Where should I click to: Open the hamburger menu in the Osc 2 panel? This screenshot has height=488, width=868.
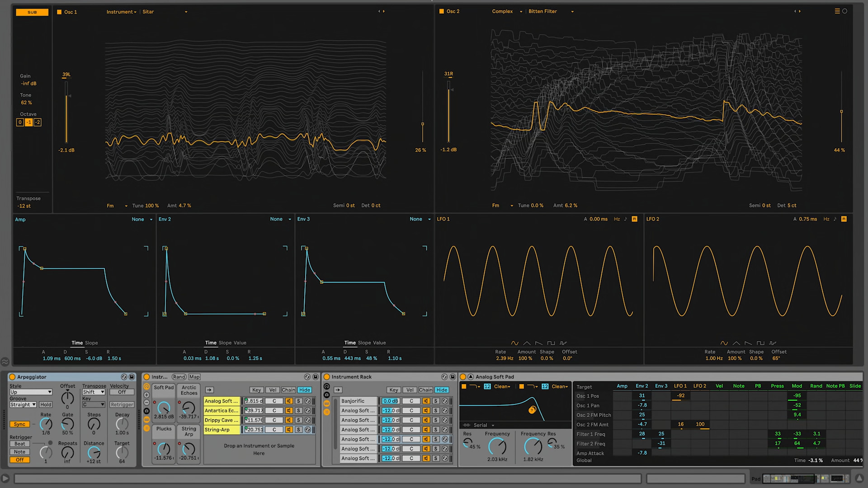(836, 11)
